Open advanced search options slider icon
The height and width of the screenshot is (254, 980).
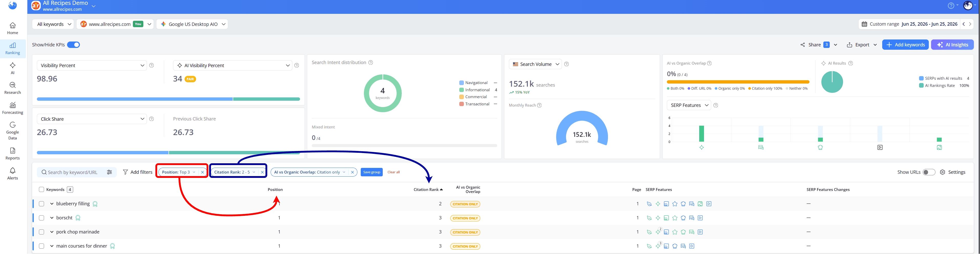coord(110,172)
